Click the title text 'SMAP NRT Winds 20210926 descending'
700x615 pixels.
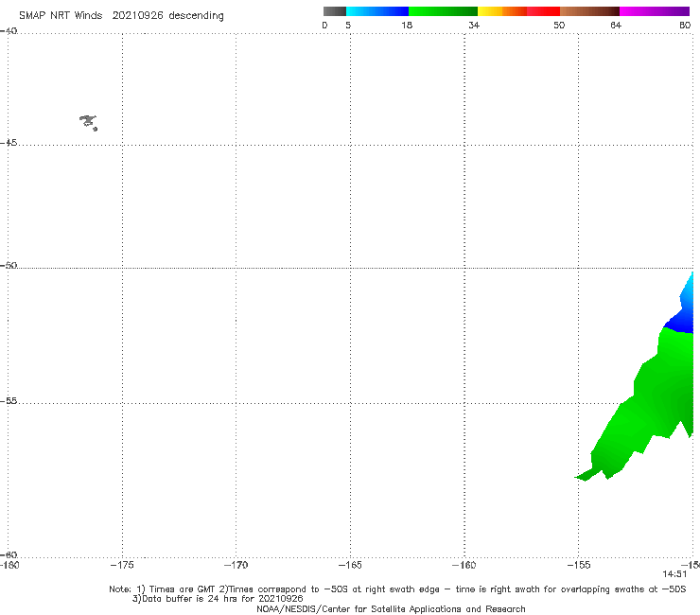121,16
